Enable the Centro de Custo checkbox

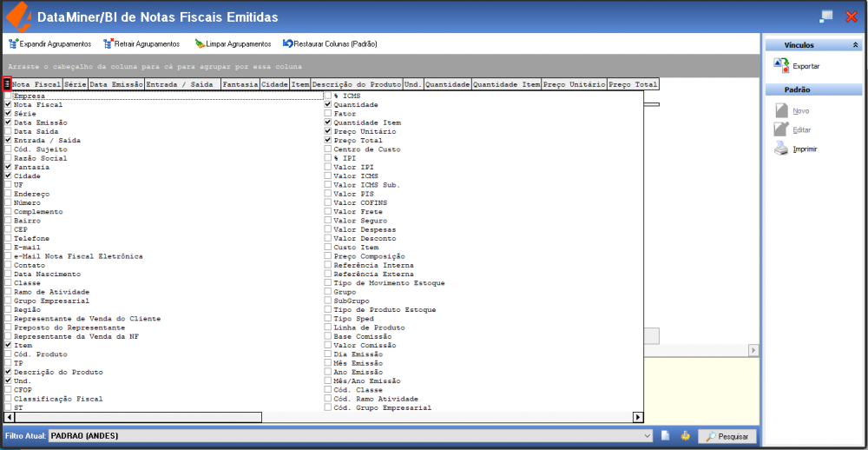point(328,149)
